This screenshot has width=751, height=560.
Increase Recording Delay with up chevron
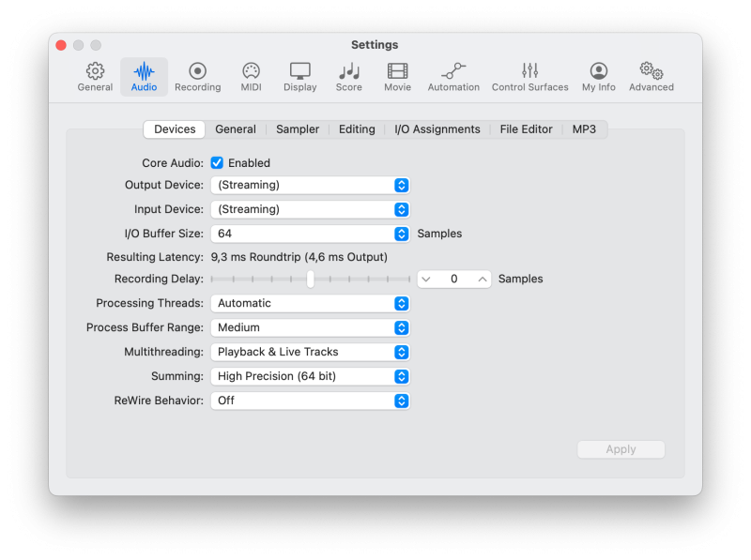[x=483, y=279]
